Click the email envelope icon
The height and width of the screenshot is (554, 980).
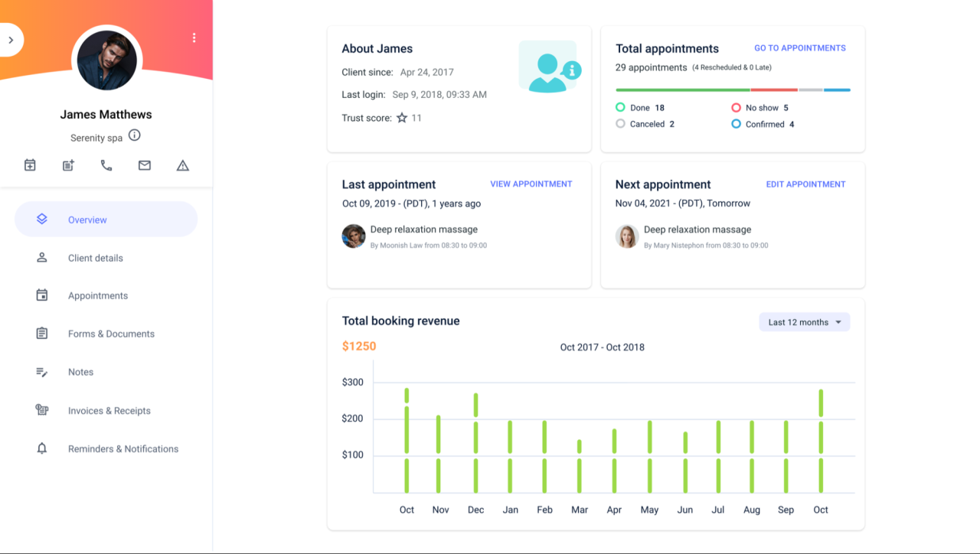[x=145, y=165]
